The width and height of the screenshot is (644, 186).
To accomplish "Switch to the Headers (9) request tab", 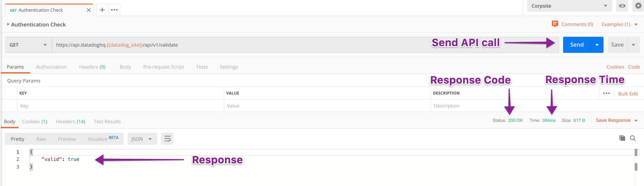I will [92, 67].
